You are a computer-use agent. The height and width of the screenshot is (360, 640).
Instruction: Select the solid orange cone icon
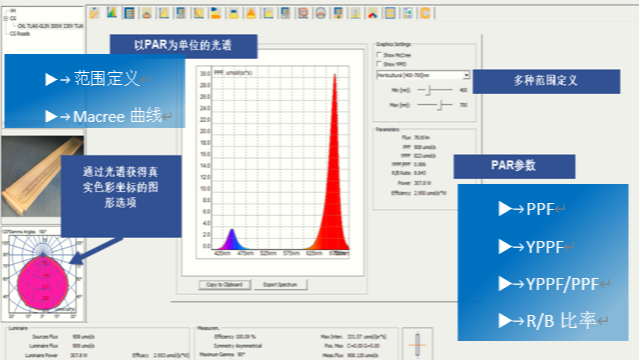click(x=251, y=13)
